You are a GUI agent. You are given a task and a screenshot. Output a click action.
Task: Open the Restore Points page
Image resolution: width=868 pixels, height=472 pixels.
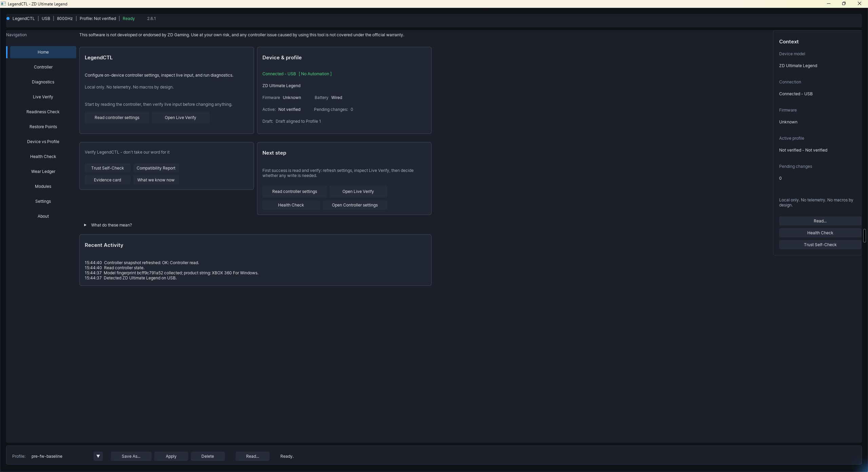(x=43, y=127)
